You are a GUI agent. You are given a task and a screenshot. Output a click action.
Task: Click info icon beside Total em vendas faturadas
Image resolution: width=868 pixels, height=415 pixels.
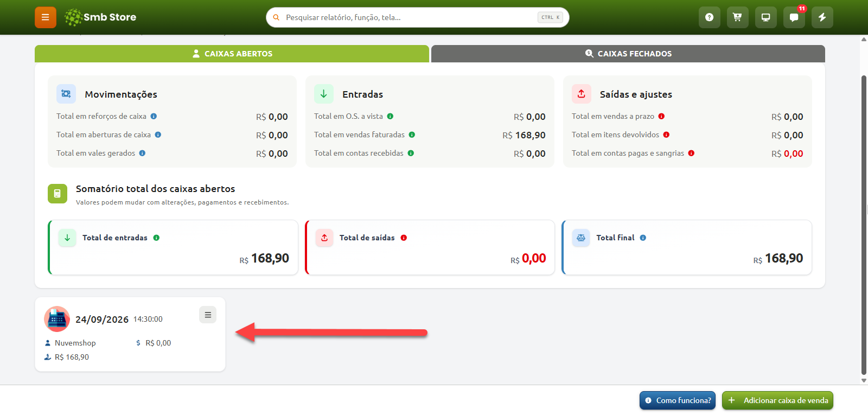[x=412, y=135]
